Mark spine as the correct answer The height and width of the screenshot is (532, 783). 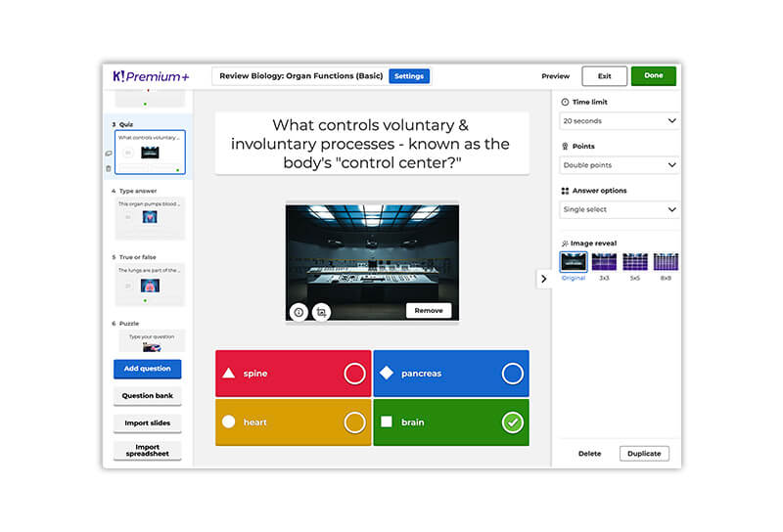click(354, 374)
